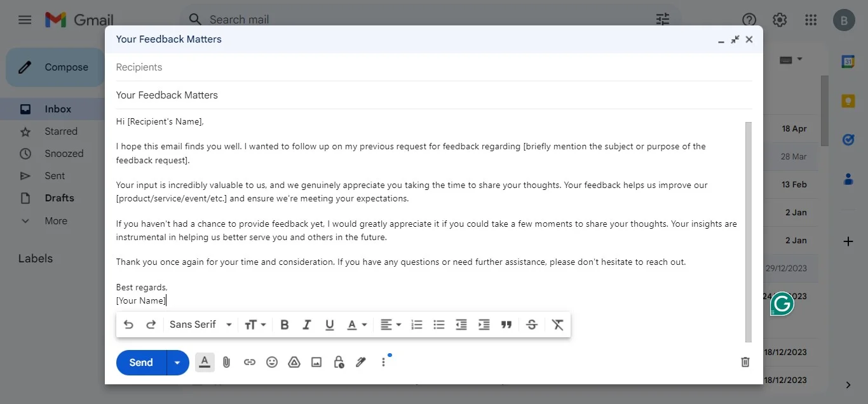Open the text color picker
868x404 pixels.
pos(356,325)
